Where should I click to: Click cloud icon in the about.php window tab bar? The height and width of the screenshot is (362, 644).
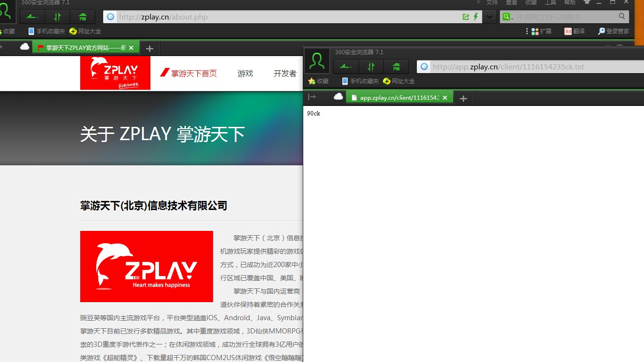pyautogui.click(x=25, y=47)
